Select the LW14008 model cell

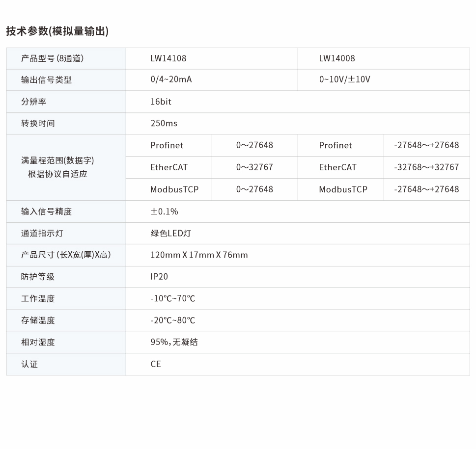click(x=336, y=58)
